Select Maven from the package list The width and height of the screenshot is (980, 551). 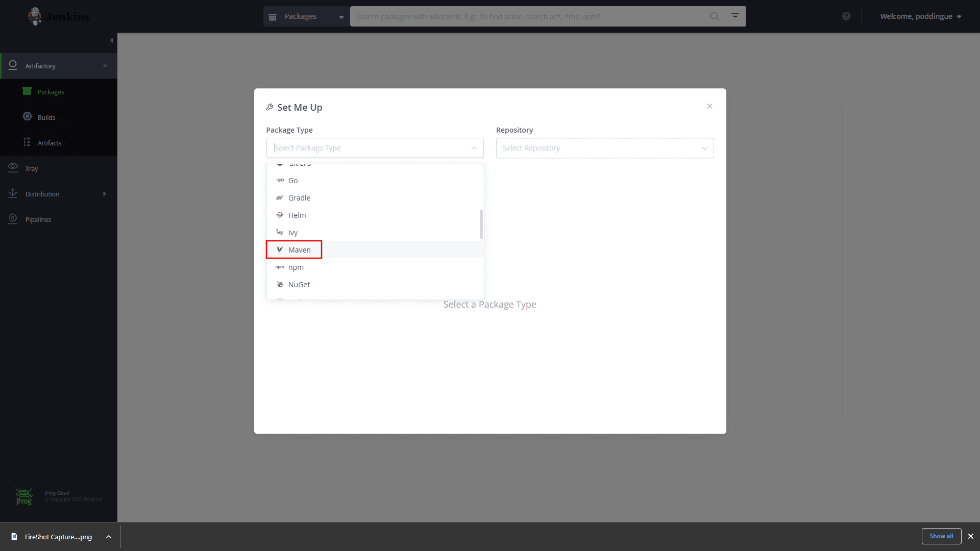tap(375, 250)
